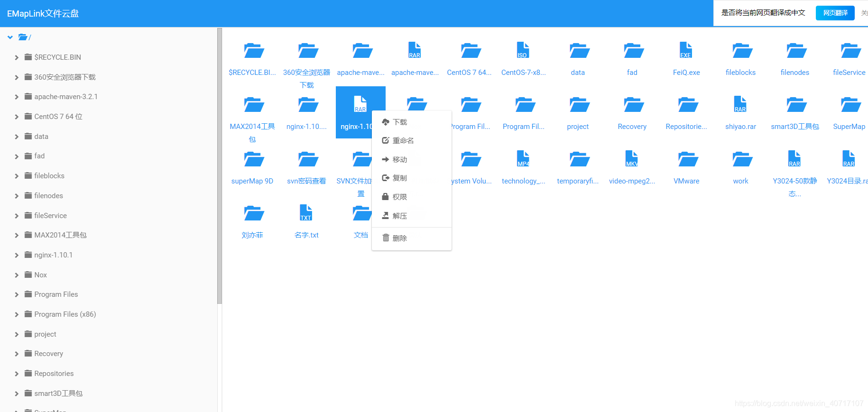Open the filenodes folder in grid

coord(796,50)
